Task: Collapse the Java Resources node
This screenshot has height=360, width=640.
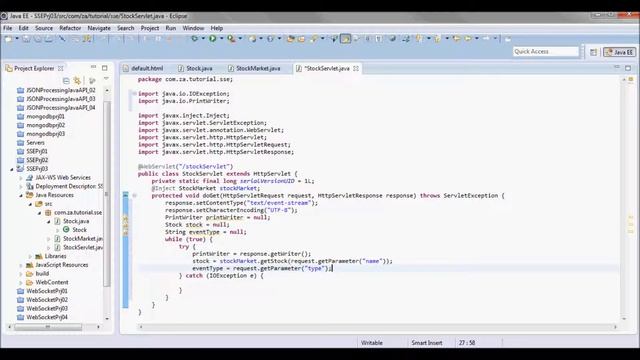Action: click(21, 196)
